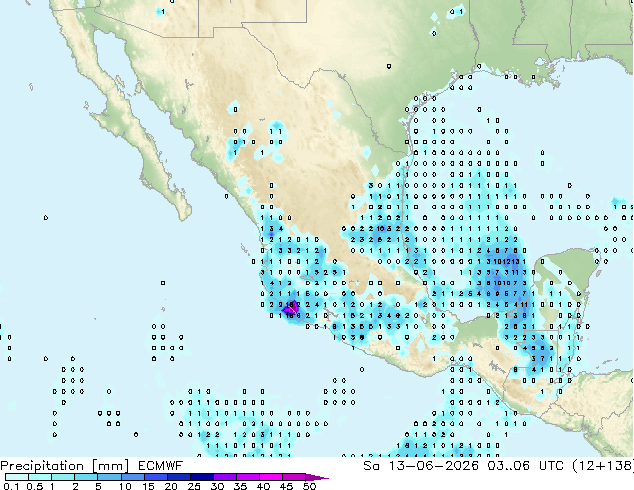634x490 pixels.
Task: Click the 25–30 mm navy legend swatch
Action: click(201, 477)
